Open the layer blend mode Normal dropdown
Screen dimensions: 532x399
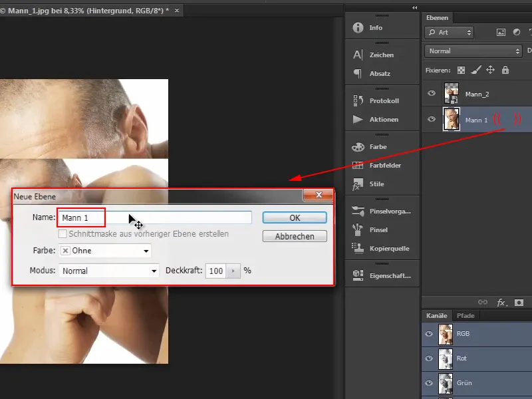473,51
